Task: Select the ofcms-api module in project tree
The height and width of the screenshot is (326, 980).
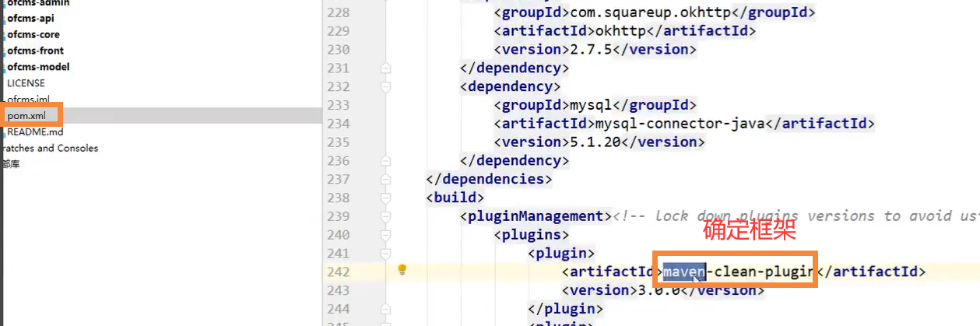Action: pos(30,18)
